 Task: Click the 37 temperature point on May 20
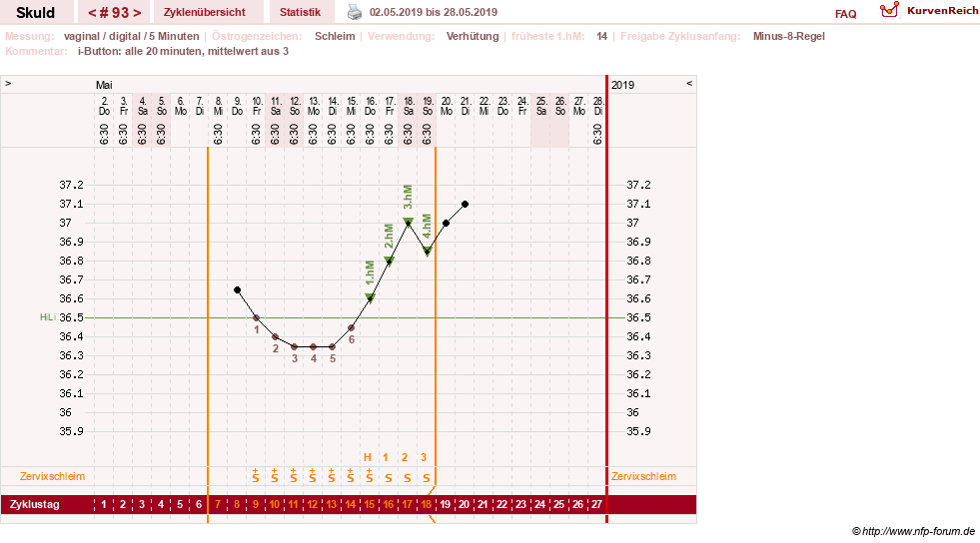coord(446,223)
